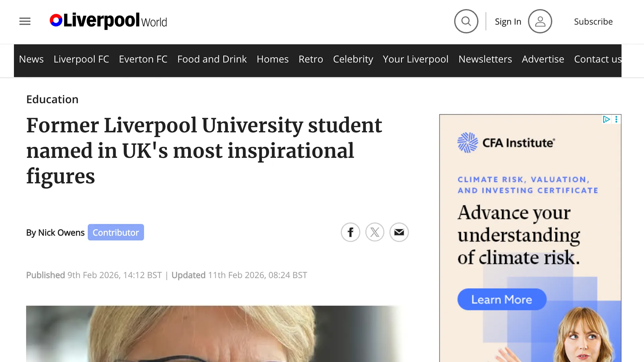Open the Advertise page
This screenshot has width=644, height=362.
pyautogui.click(x=543, y=59)
